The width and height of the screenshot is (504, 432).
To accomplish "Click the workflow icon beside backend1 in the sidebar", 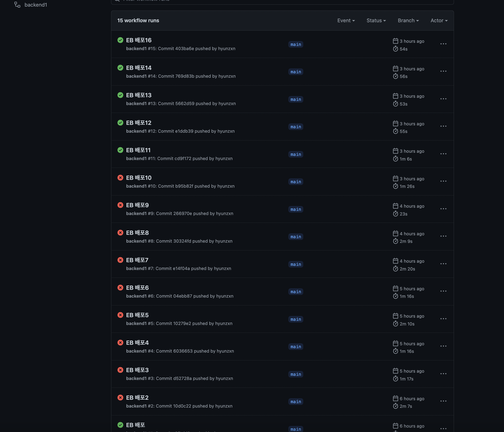I will [17, 5].
